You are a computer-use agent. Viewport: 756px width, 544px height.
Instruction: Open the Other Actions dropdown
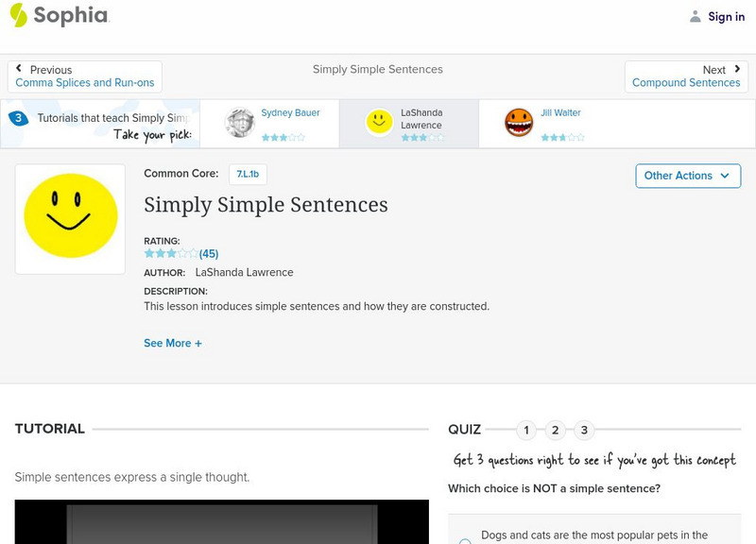688,176
